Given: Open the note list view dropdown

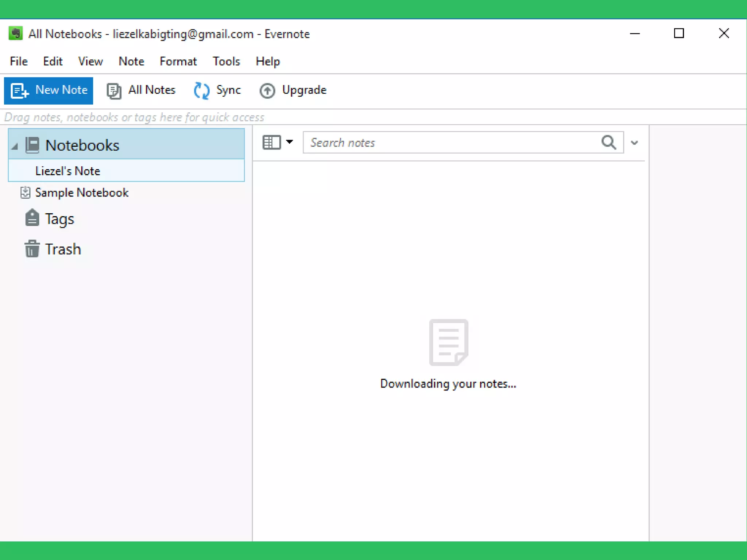Looking at the screenshot, I should pyautogui.click(x=289, y=142).
